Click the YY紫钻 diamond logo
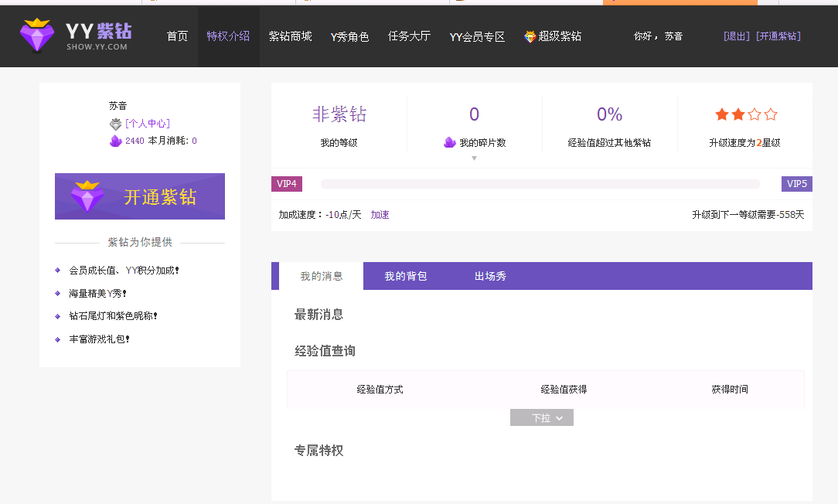The height and width of the screenshot is (504, 838). (37, 36)
